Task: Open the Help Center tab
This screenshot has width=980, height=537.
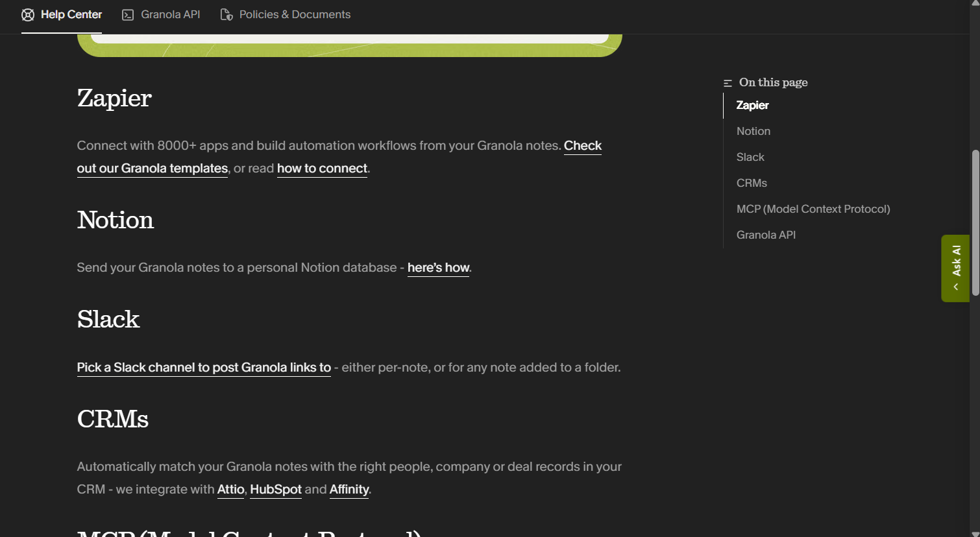Action: (62, 15)
